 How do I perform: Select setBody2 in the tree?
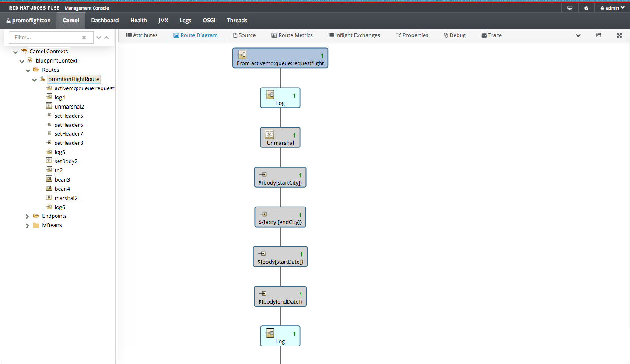(66, 161)
